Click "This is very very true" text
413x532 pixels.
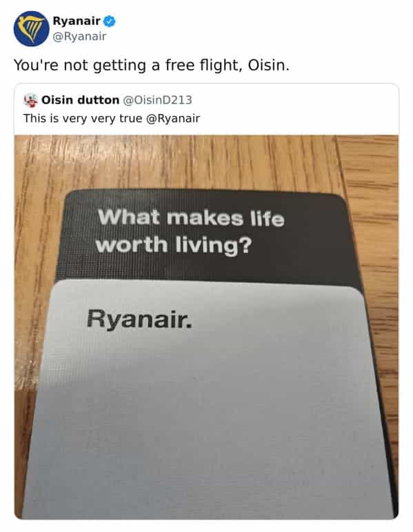(83, 119)
